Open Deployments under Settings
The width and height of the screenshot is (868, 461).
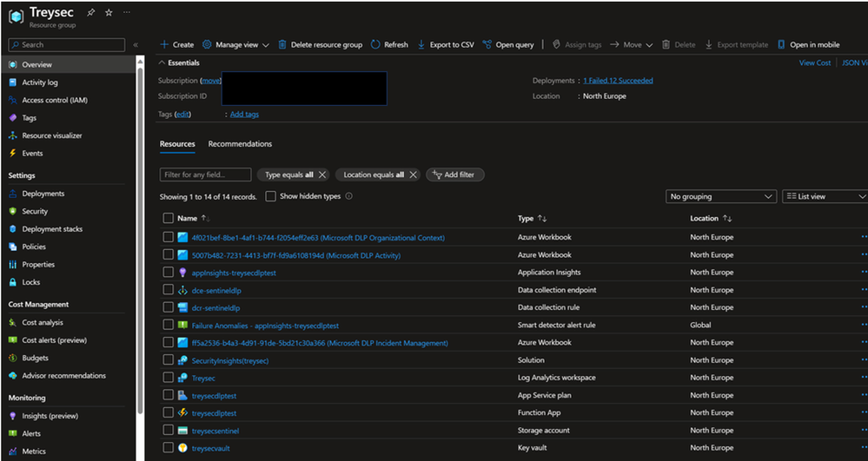[43, 194]
